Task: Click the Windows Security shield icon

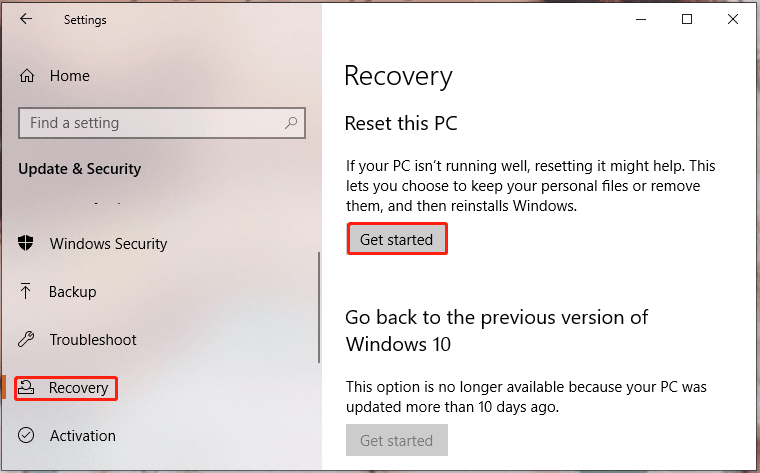Action: 26,243
